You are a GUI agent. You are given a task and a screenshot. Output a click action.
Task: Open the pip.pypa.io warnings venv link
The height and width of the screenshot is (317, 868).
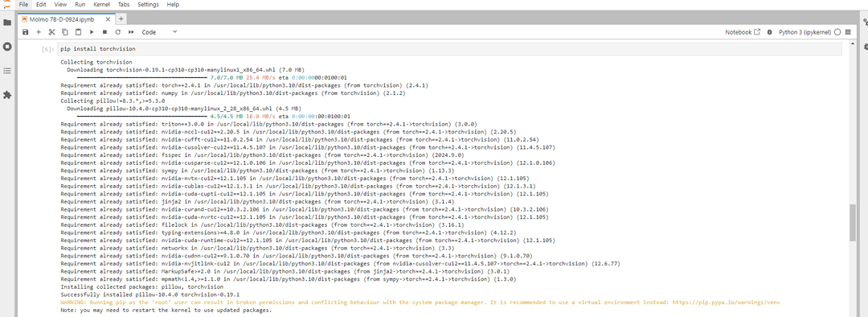[727, 303]
